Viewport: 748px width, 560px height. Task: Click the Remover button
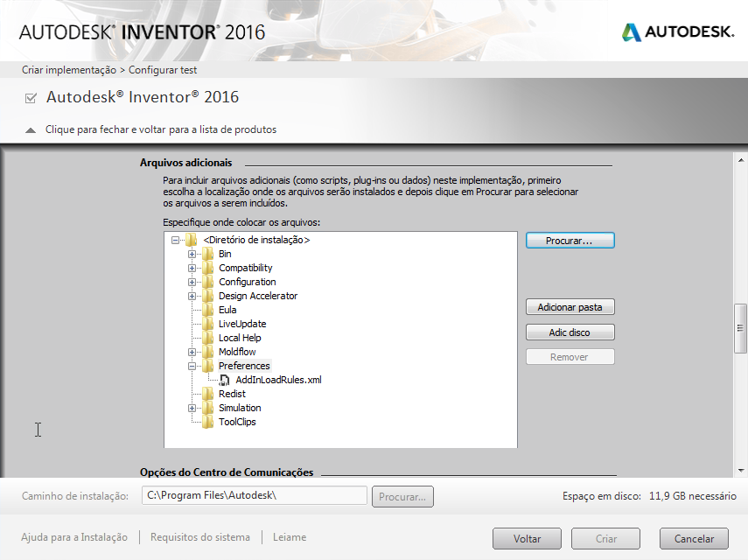(x=570, y=357)
